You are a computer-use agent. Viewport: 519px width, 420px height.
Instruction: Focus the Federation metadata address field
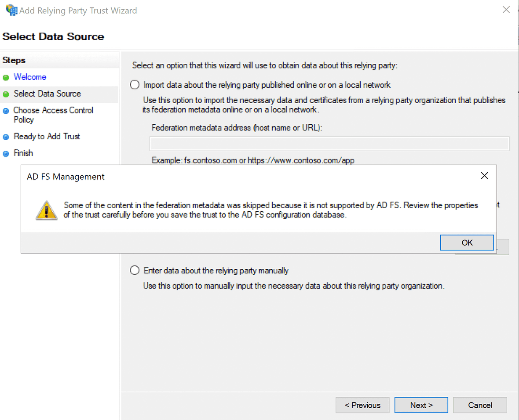pos(329,144)
